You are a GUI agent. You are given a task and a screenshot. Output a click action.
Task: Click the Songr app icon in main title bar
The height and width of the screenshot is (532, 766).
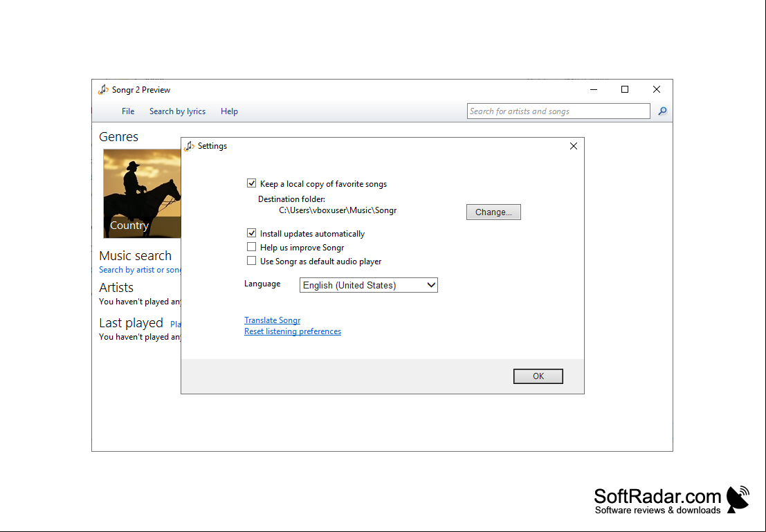103,90
